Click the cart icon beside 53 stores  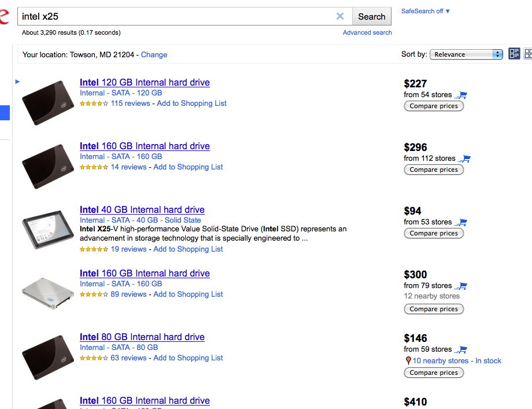[461, 222]
